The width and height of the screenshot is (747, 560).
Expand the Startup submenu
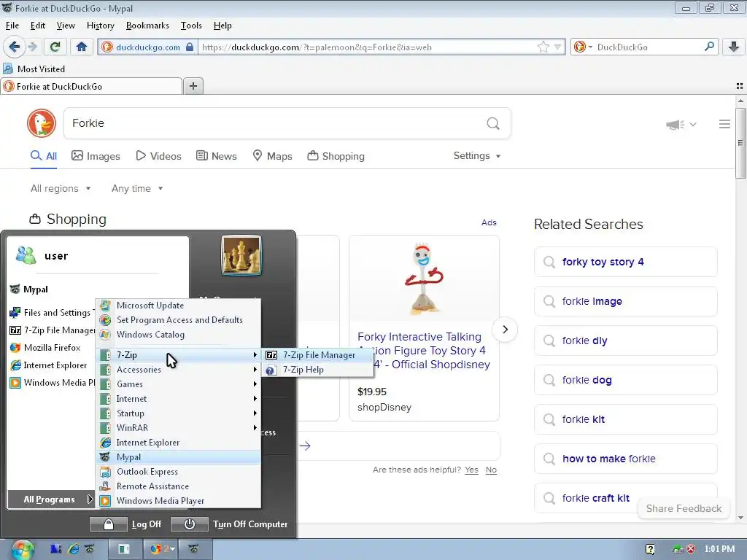coord(179,413)
